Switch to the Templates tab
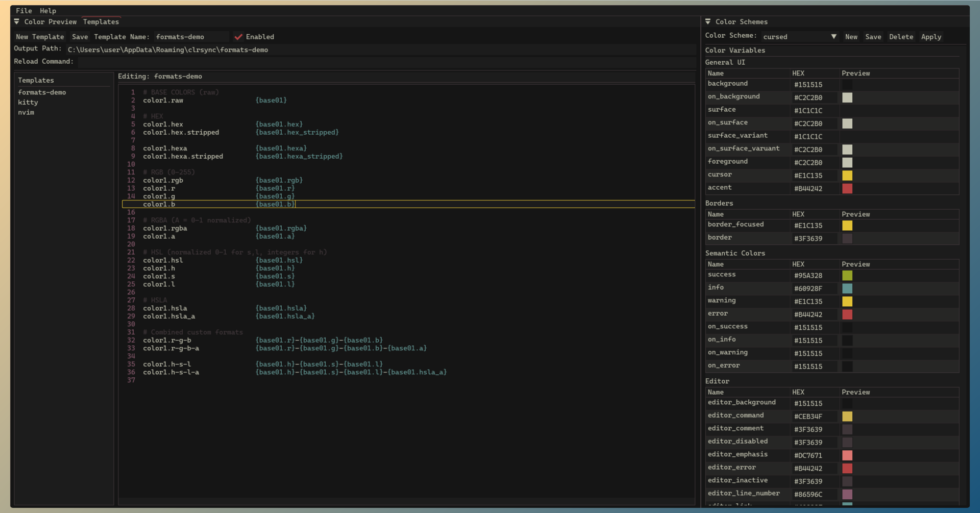The width and height of the screenshot is (980, 513). (x=101, y=22)
